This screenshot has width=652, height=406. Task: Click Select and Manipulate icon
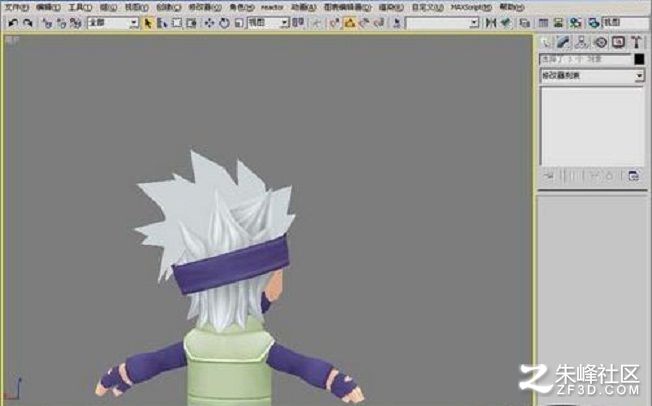tap(317, 23)
